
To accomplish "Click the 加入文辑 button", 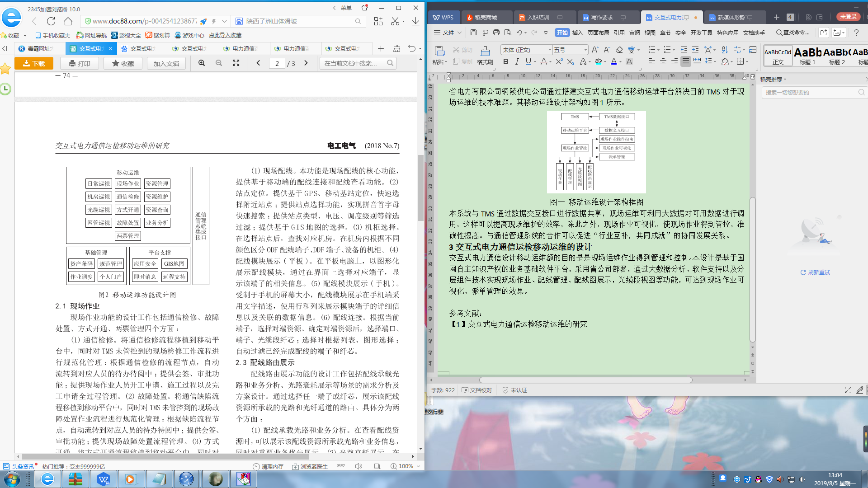I will click(166, 63).
